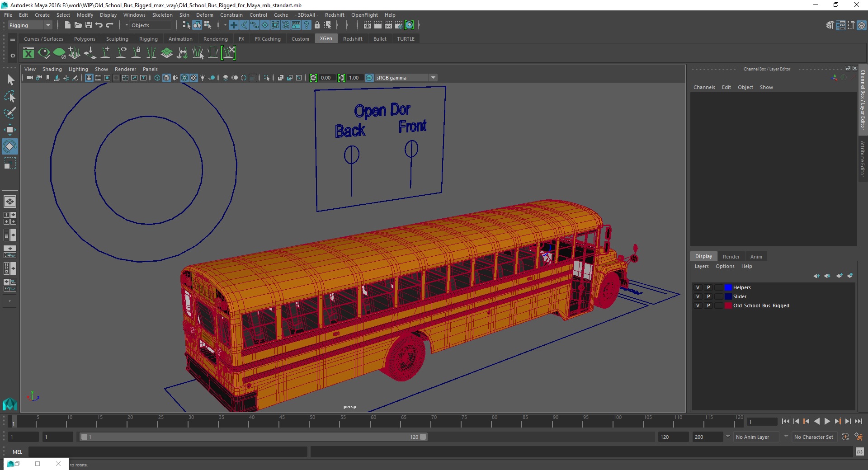Toggle wireframe on shaded viewport button
The image size is (868, 470).
click(184, 78)
